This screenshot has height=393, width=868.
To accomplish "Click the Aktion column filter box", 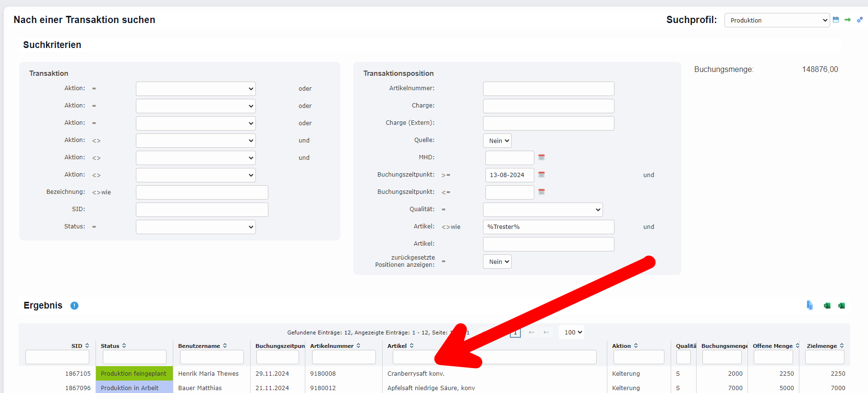I will [639, 357].
